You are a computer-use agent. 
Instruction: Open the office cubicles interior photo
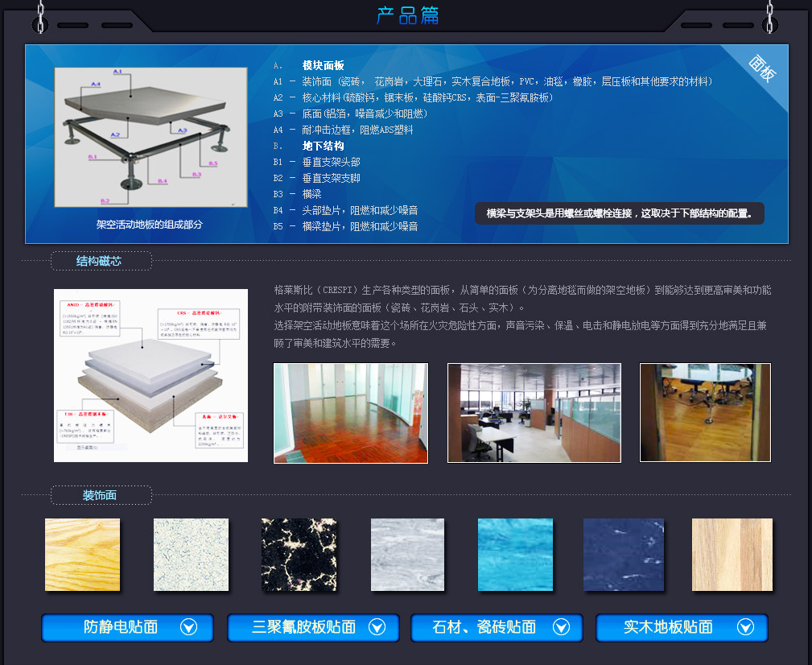[x=534, y=413]
